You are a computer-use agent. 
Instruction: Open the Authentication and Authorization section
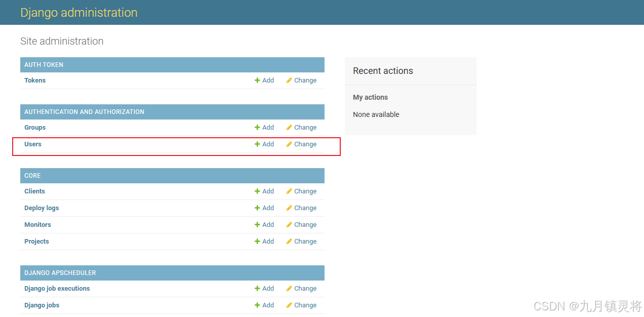pyautogui.click(x=84, y=112)
